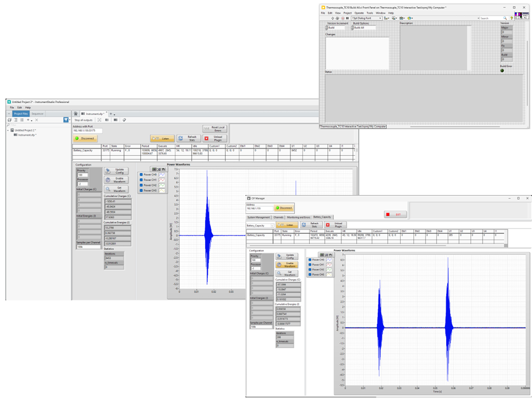This screenshot has width=532, height=399.
Task: Click the Pause icon in LabVIEW toolbar
Action: 347,18
